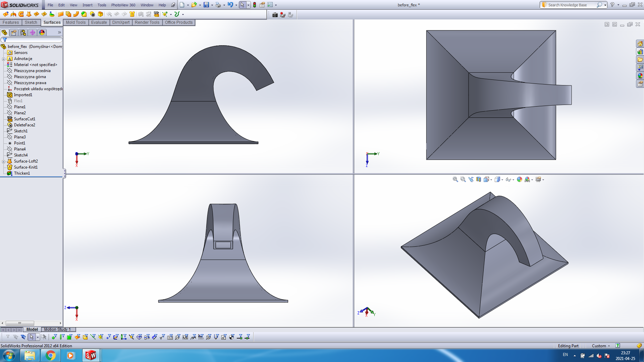644x362 pixels.
Task: Toggle the Filter Surface Bodies selection filter
Action: (x=77, y=337)
